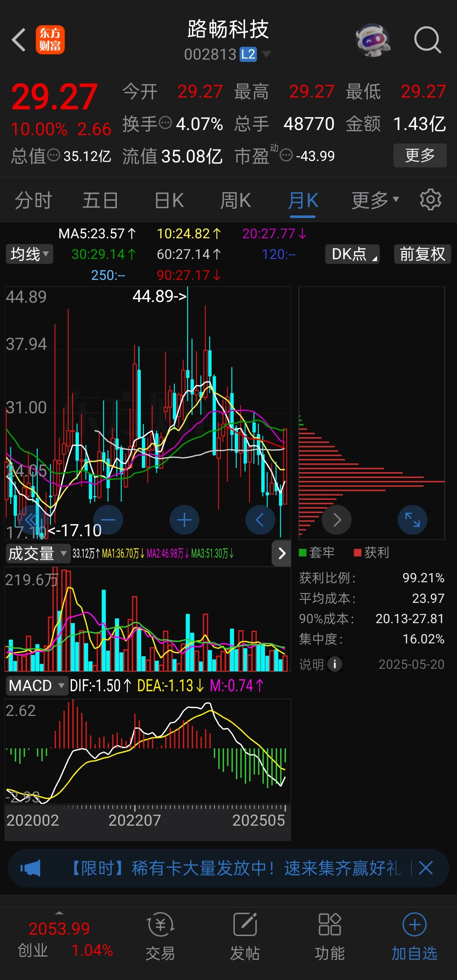Open the 限时 稀有卡 promotion link

point(236,868)
